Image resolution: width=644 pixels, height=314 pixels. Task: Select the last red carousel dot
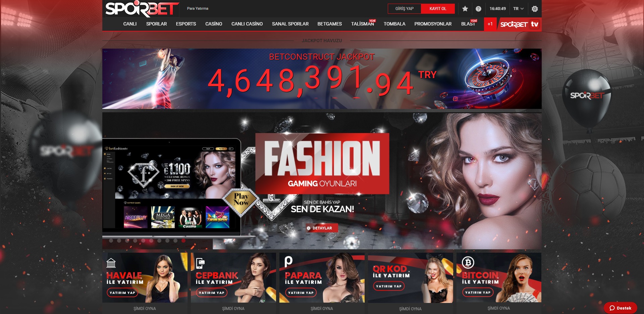[x=183, y=241]
